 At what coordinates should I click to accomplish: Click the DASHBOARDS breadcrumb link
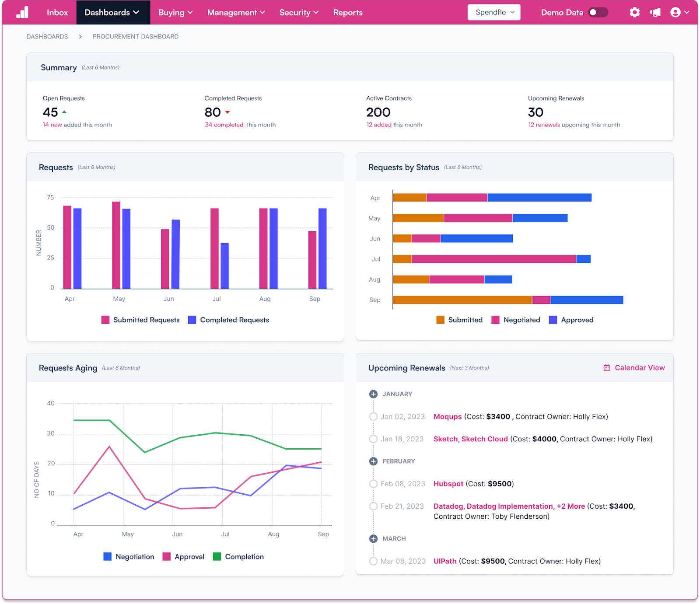pyautogui.click(x=47, y=37)
